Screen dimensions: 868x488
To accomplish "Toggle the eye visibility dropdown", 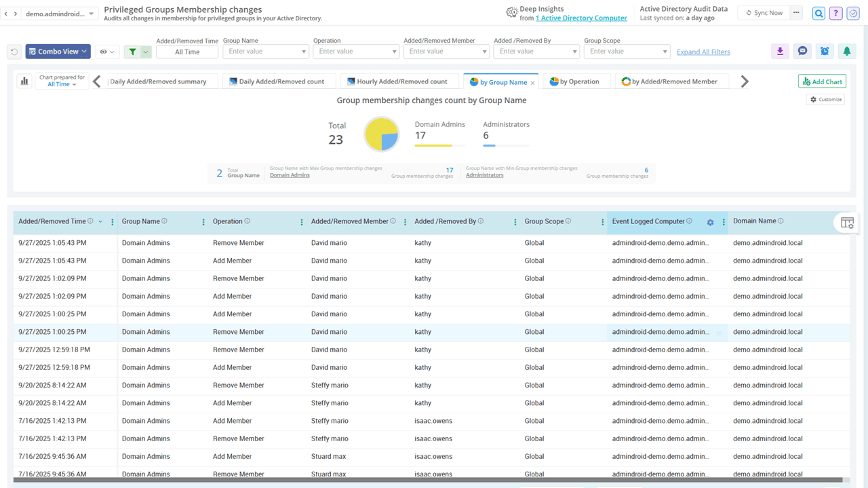I will (x=107, y=52).
